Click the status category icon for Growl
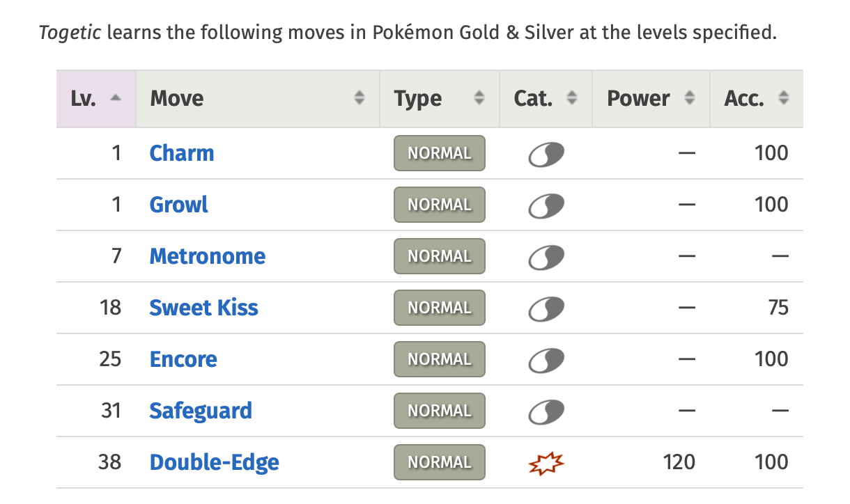 click(546, 205)
